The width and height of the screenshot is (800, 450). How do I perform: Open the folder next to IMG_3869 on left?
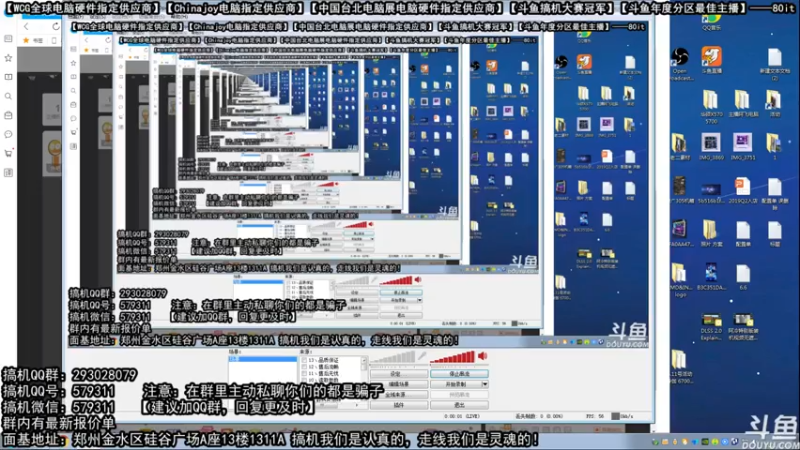pos(680,147)
